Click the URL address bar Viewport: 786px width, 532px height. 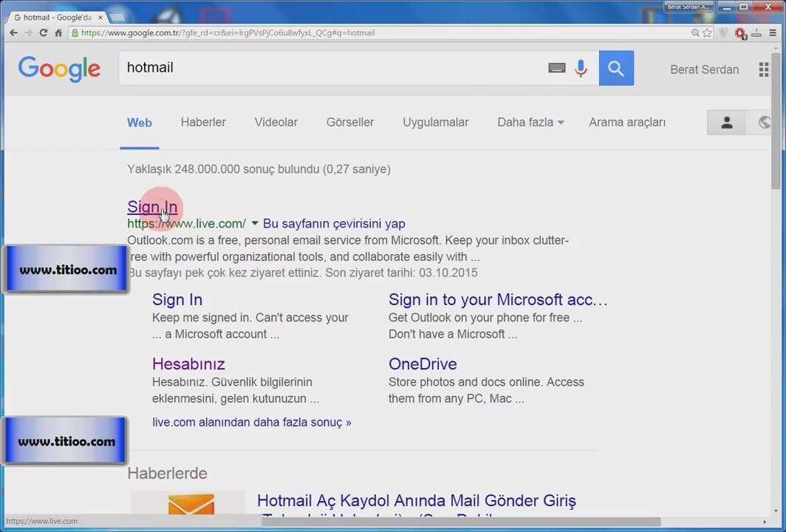pos(381,33)
